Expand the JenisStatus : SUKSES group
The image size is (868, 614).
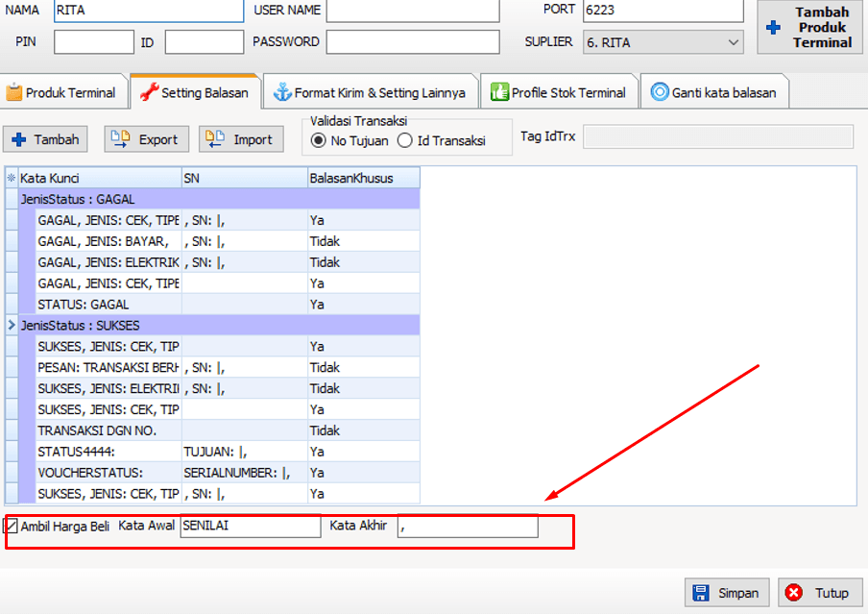coord(12,326)
